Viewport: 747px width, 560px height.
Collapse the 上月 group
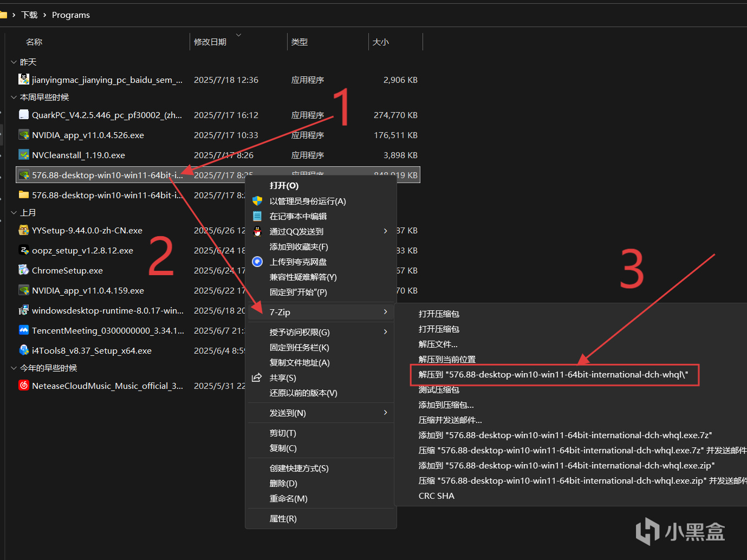point(14,213)
